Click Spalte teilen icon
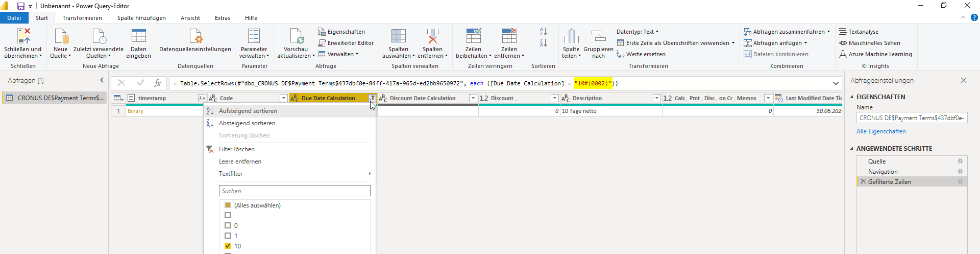This screenshot has width=980, height=254. coord(571,36)
